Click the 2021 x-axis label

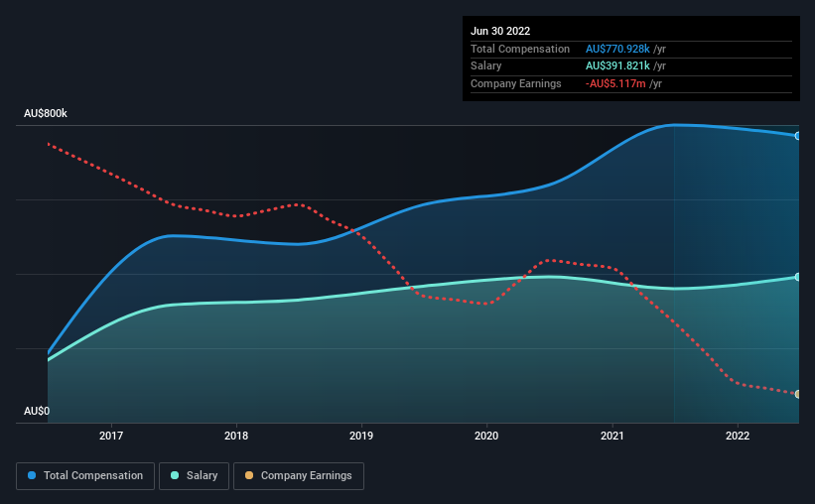coord(612,436)
